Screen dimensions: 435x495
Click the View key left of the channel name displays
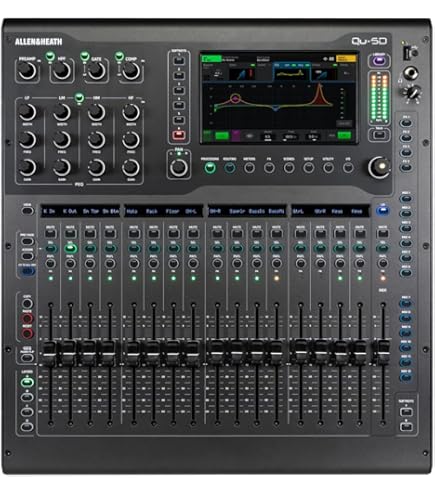tap(27, 211)
